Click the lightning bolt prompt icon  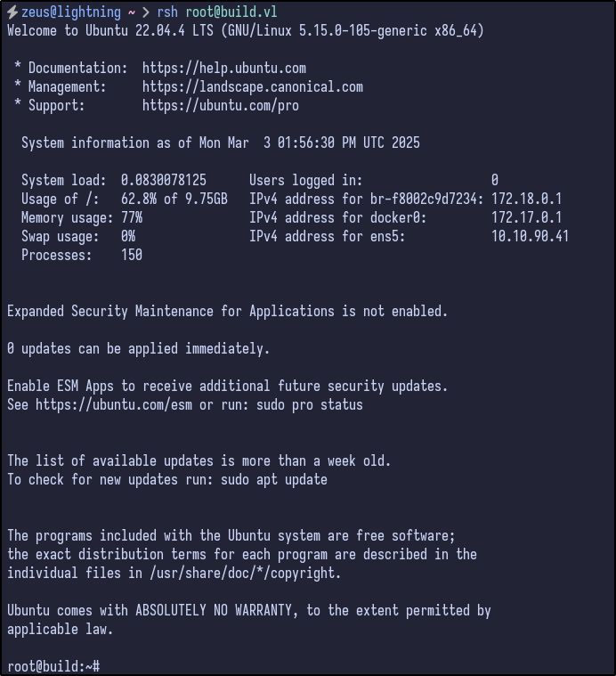pyautogui.click(x=12, y=12)
